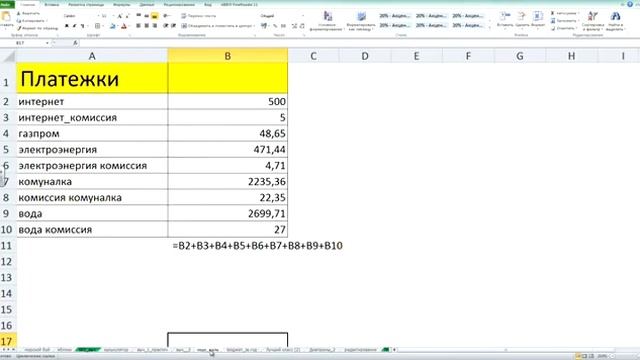This screenshot has width=640, height=360.
Task: Switch to the Данные ribbon tab
Action: point(147,4)
